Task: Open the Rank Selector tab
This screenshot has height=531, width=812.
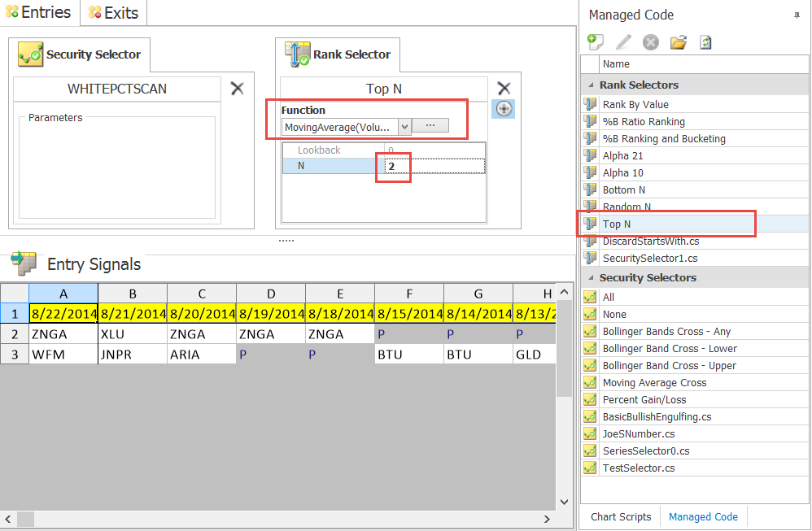Action: coord(338,54)
